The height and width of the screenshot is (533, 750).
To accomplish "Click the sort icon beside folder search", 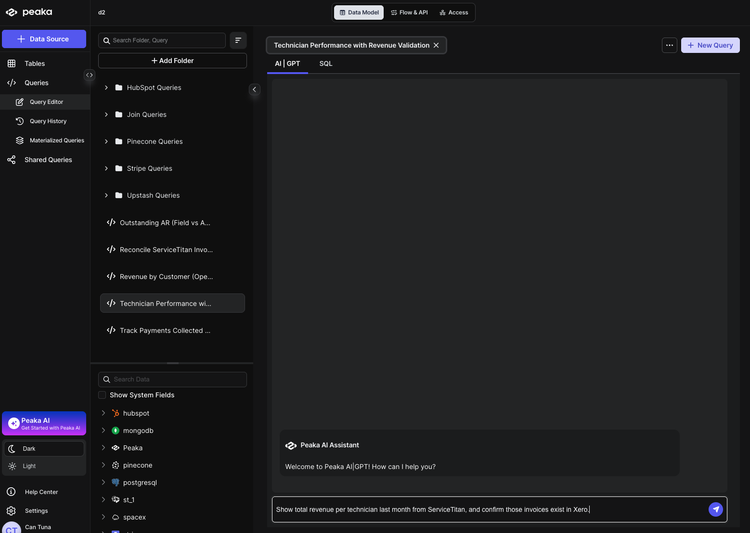I will pyautogui.click(x=238, y=40).
